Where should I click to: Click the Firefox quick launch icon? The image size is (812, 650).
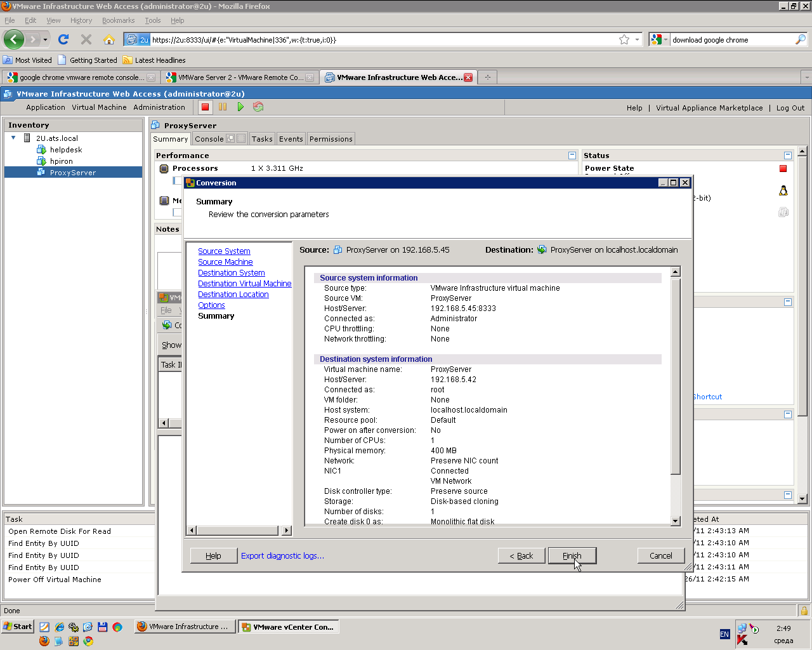click(x=44, y=641)
